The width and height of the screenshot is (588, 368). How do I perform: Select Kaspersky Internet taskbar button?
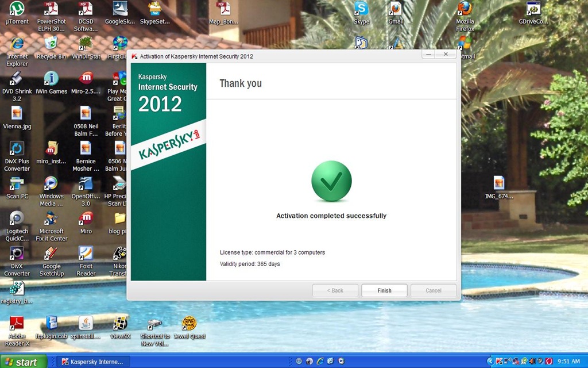point(93,362)
